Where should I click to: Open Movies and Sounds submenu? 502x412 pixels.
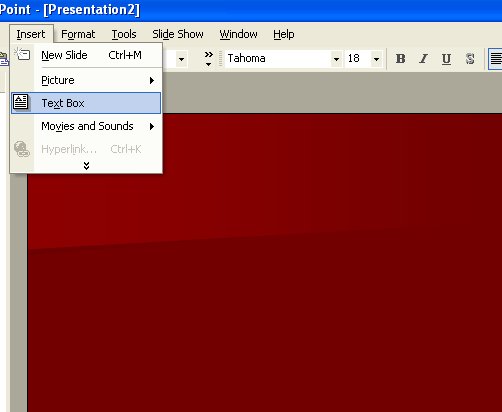[x=86, y=126]
